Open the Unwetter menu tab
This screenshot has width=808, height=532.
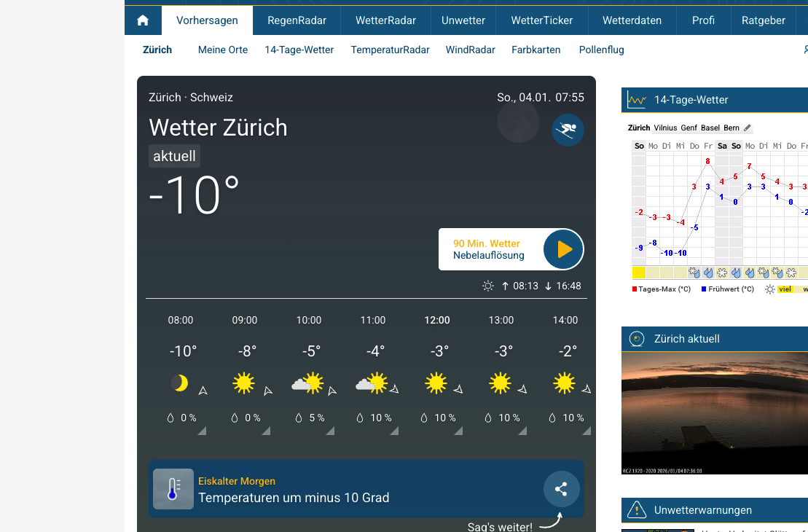tap(463, 20)
